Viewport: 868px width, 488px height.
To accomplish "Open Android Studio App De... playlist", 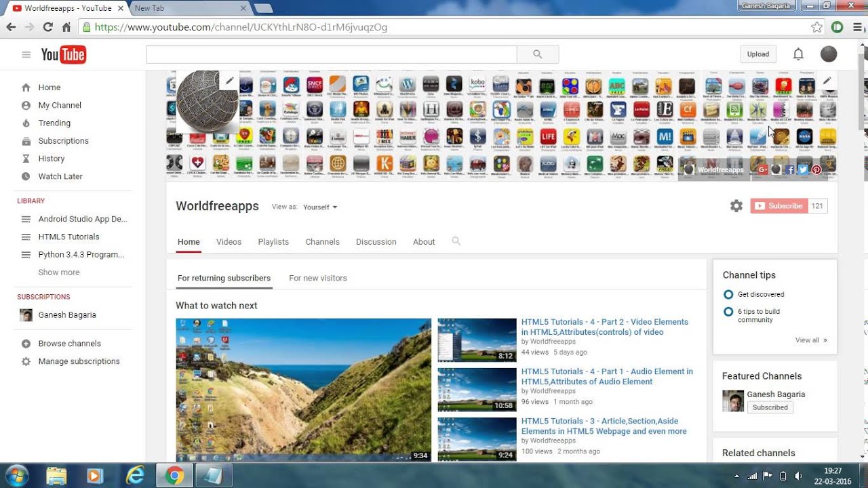I will tap(83, 219).
